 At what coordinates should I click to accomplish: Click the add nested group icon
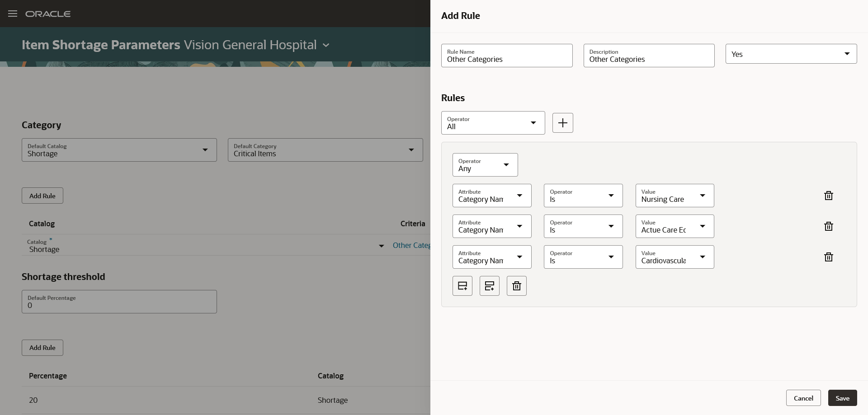pos(489,286)
